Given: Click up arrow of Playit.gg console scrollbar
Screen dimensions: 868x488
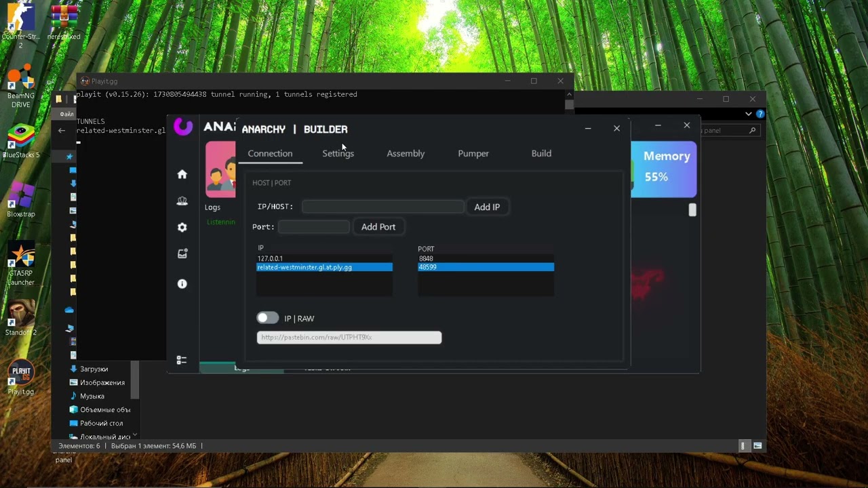Looking at the screenshot, I should point(569,95).
